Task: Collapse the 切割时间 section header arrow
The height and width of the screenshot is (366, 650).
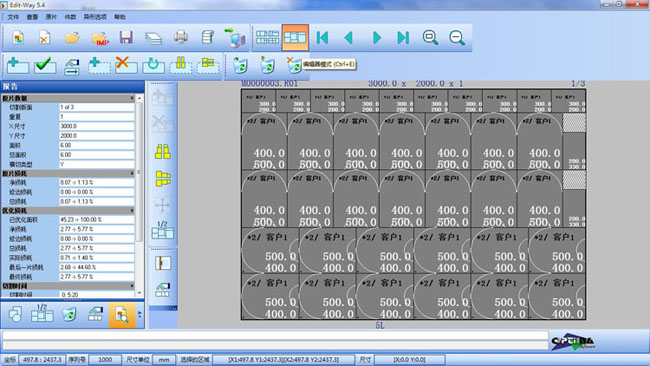Action: (x=132, y=286)
